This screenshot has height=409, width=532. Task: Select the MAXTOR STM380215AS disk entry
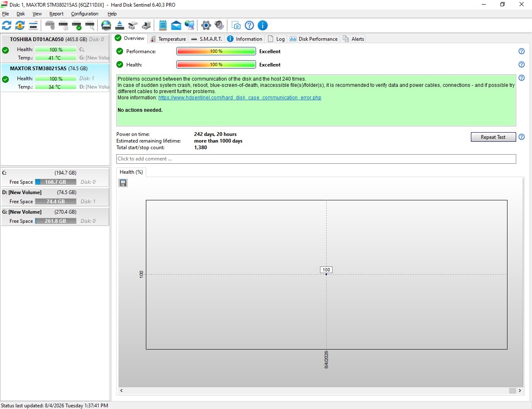(x=55, y=78)
